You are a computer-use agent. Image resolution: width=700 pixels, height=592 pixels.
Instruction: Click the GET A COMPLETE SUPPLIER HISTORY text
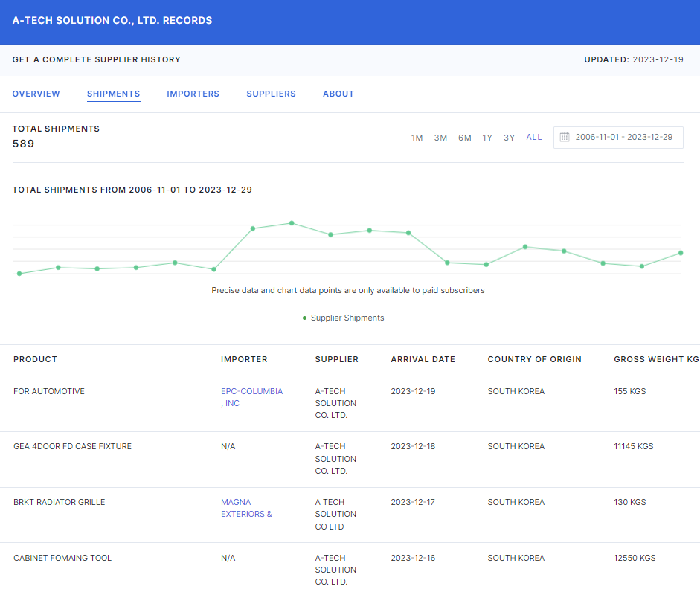(x=97, y=59)
